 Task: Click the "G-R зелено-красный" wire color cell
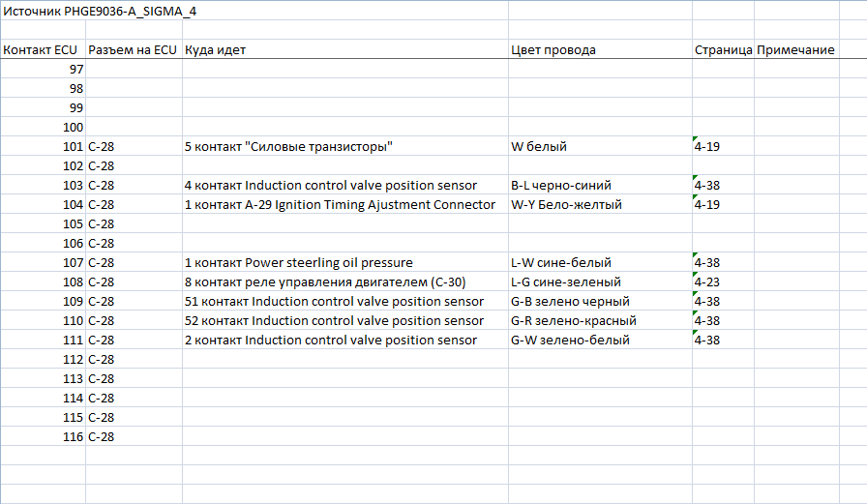pyautogui.click(x=574, y=321)
